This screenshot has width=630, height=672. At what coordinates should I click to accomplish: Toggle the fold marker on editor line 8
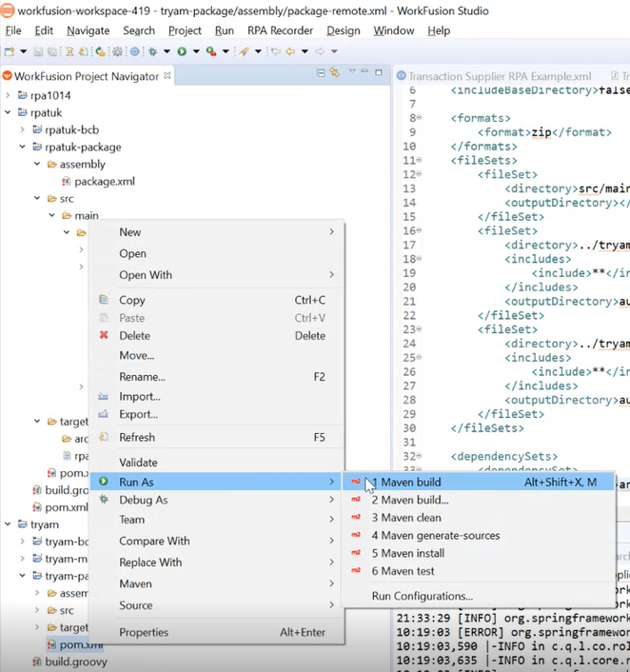(419, 117)
